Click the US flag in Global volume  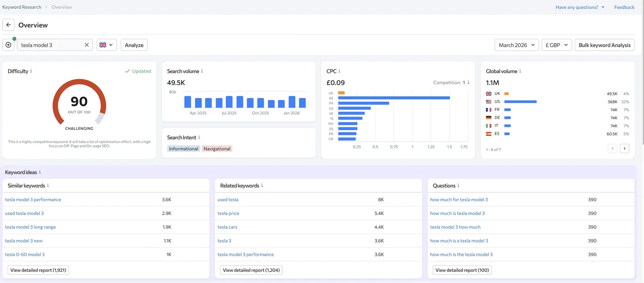pos(489,102)
